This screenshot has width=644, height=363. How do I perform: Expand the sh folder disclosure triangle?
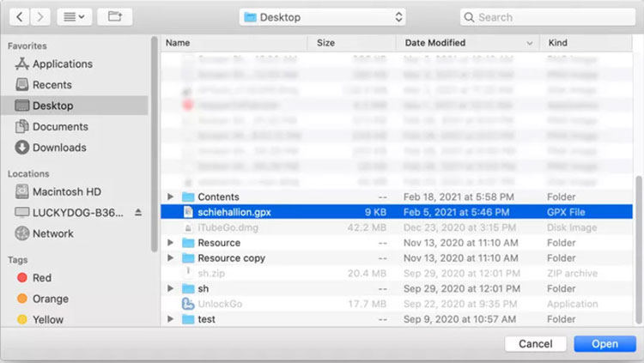[x=170, y=288]
